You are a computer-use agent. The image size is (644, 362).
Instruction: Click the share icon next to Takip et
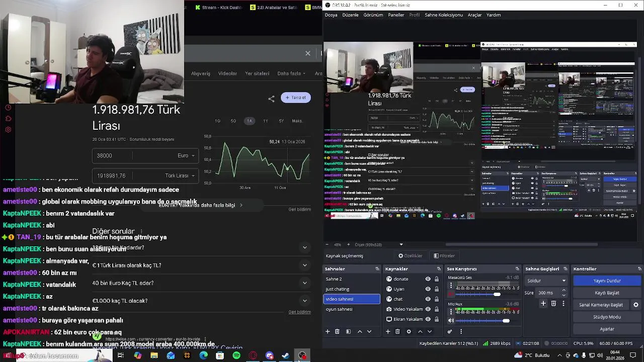[271, 99]
